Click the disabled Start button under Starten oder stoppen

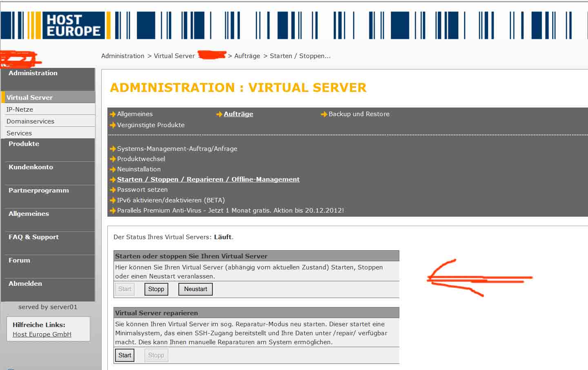pyautogui.click(x=125, y=289)
